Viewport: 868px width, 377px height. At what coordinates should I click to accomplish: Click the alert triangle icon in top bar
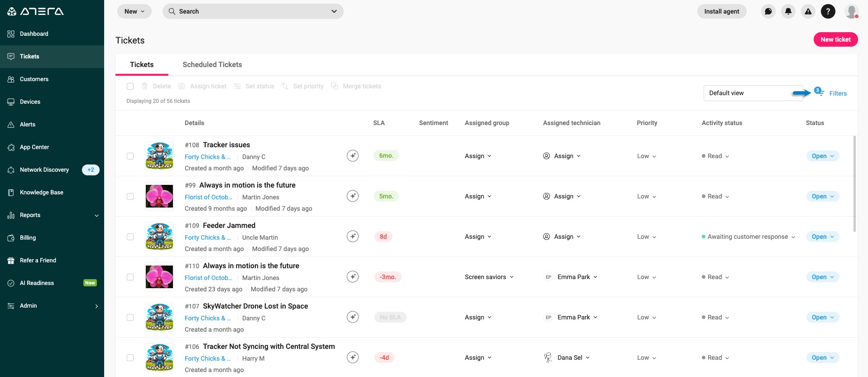808,11
